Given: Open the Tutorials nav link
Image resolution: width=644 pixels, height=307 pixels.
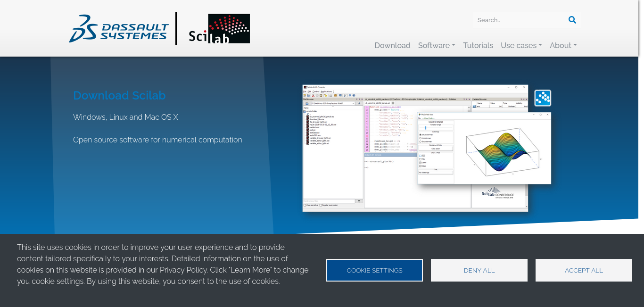Looking at the screenshot, I should pyautogui.click(x=478, y=45).
